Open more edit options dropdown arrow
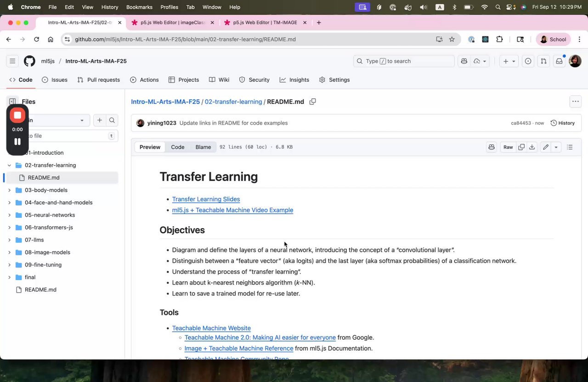Viewport: 588px width, 382px height. 556,147
